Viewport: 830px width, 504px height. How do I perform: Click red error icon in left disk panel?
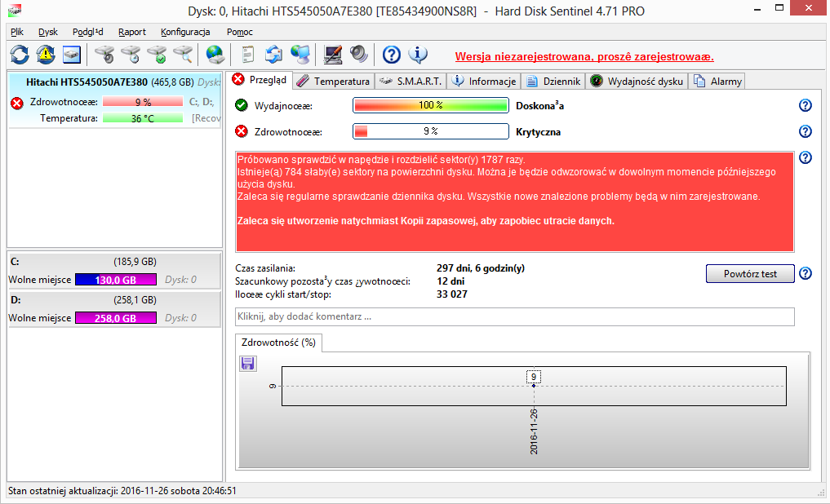click(x=17, y=103)
